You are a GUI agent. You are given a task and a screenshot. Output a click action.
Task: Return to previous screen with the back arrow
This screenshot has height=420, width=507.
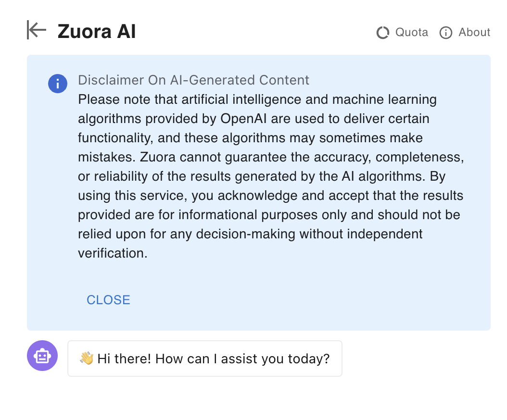36,30
